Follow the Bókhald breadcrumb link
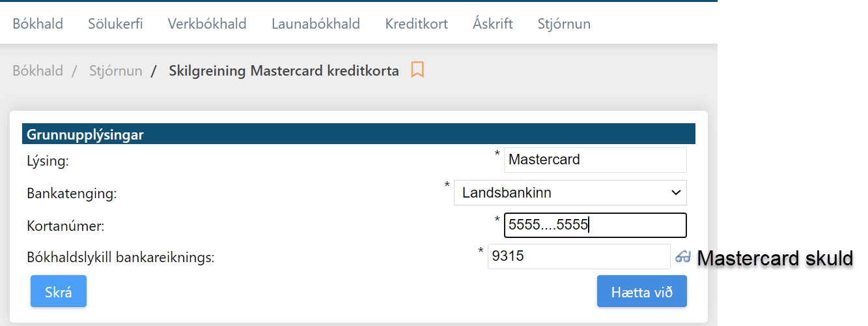This screenshot has height=326, width=868. (x=38, y=70)
